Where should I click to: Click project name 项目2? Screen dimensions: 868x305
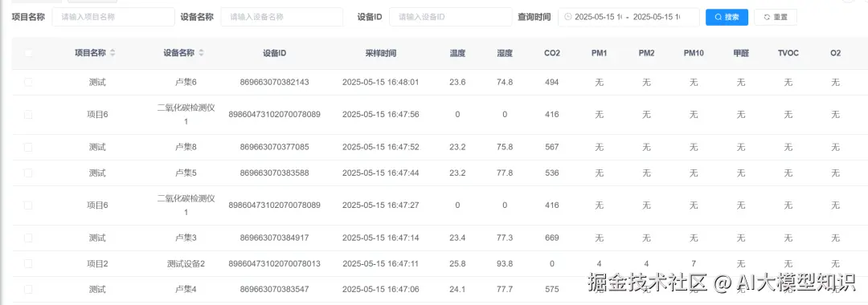coord(97,263)
